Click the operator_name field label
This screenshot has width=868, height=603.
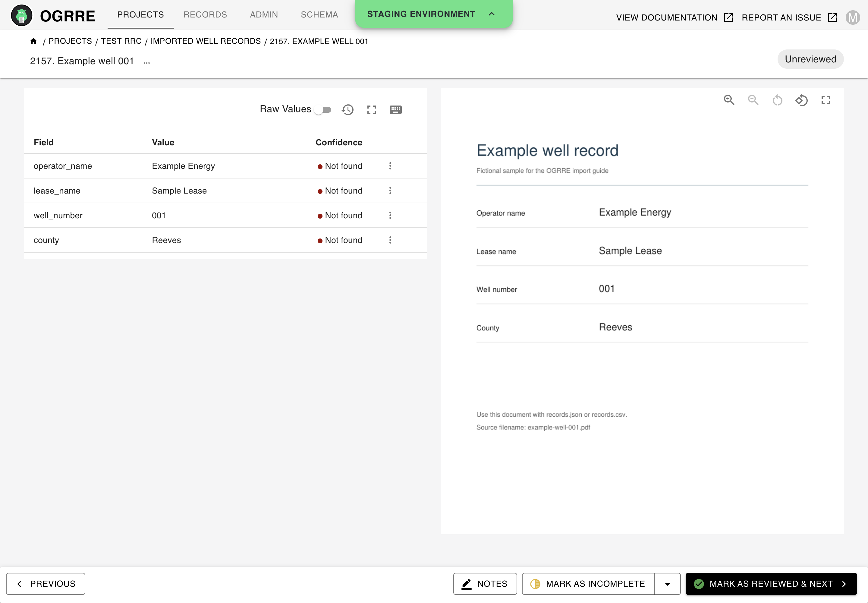(63, 166)
